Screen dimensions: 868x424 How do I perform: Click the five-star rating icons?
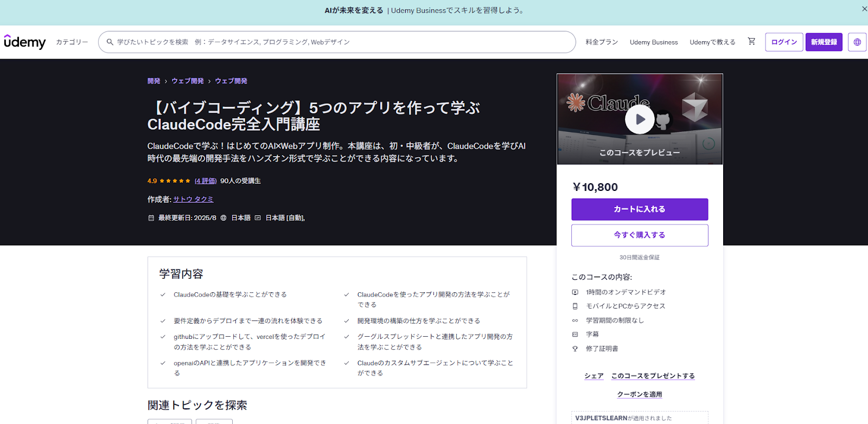click(x=175, y=181)
